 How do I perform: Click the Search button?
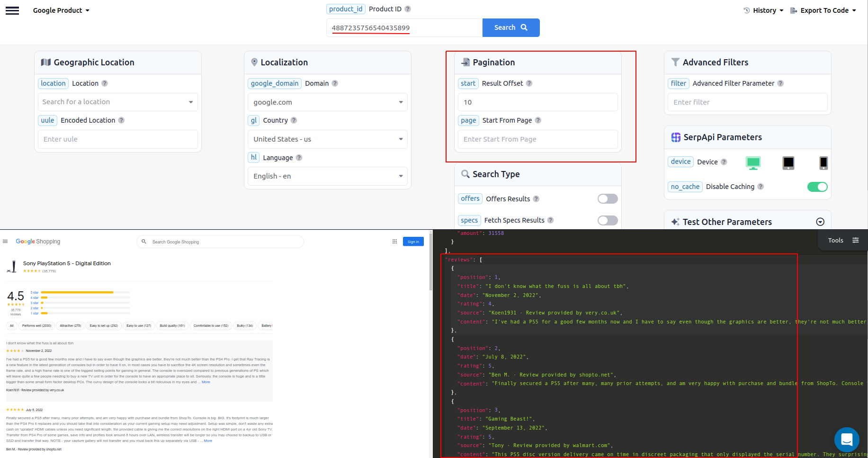click(510, 27)
